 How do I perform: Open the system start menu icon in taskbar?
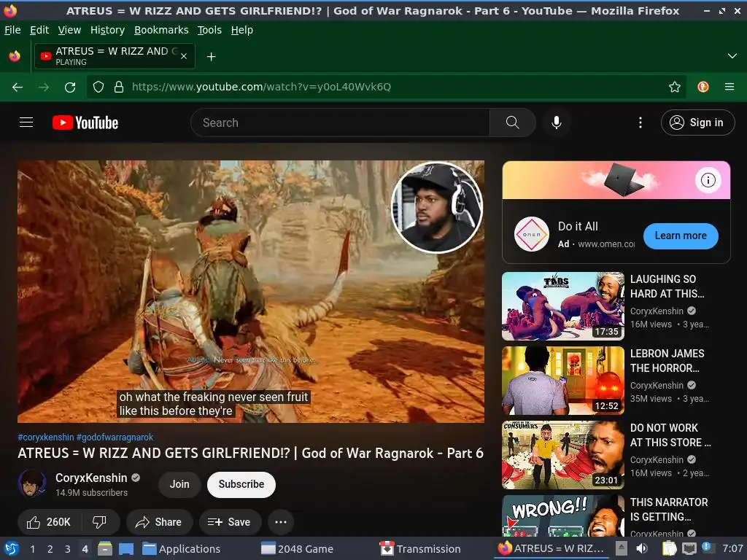coord(12,549)
